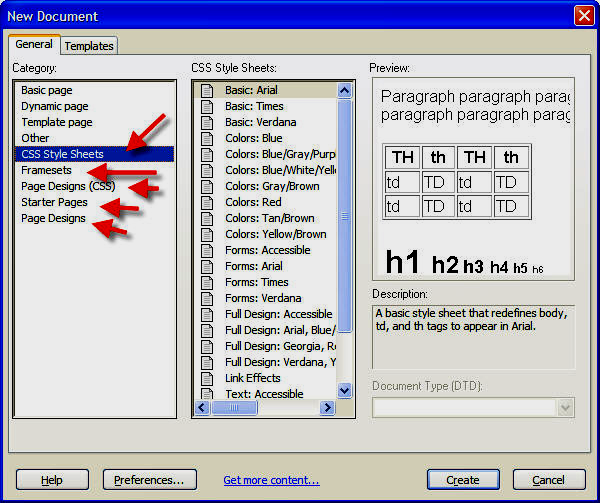Close the New Document dialog
600x503 pixels.
[x=584, y=16]
